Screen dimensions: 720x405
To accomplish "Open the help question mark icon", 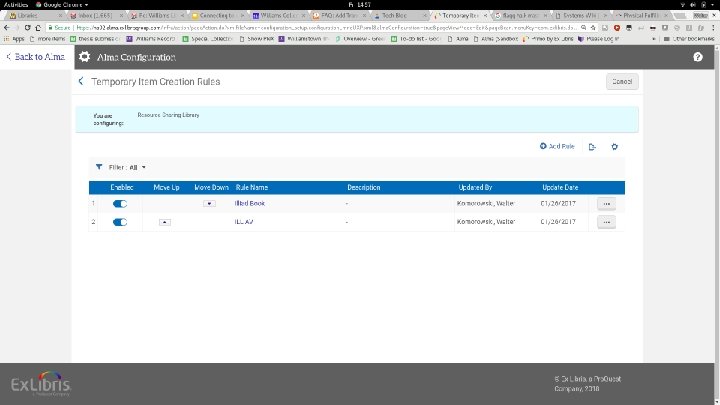I will [x=698, y=57].
